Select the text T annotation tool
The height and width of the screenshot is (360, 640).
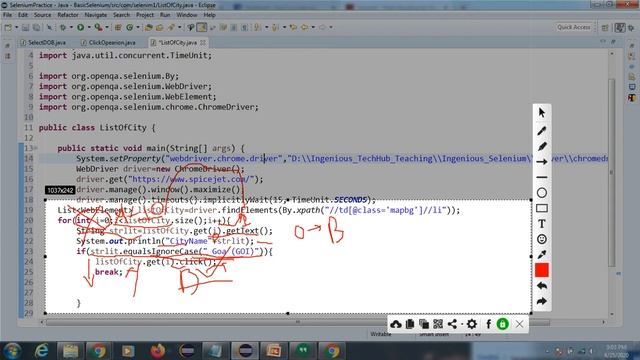point(542,224)
